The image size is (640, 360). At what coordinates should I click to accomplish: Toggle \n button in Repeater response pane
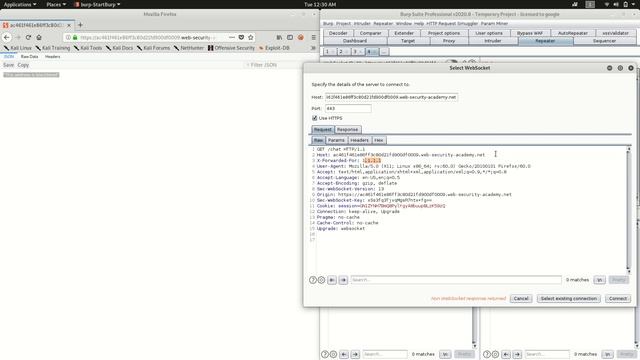[607, 354]
